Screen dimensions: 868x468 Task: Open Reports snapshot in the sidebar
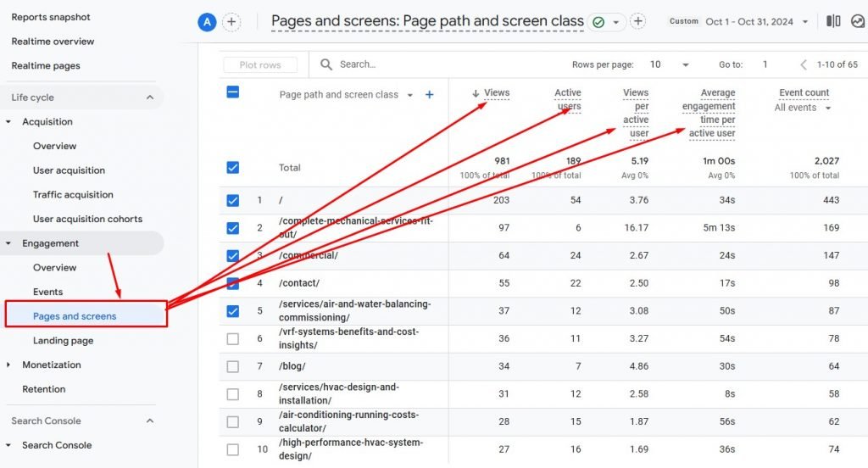[51, 17]
